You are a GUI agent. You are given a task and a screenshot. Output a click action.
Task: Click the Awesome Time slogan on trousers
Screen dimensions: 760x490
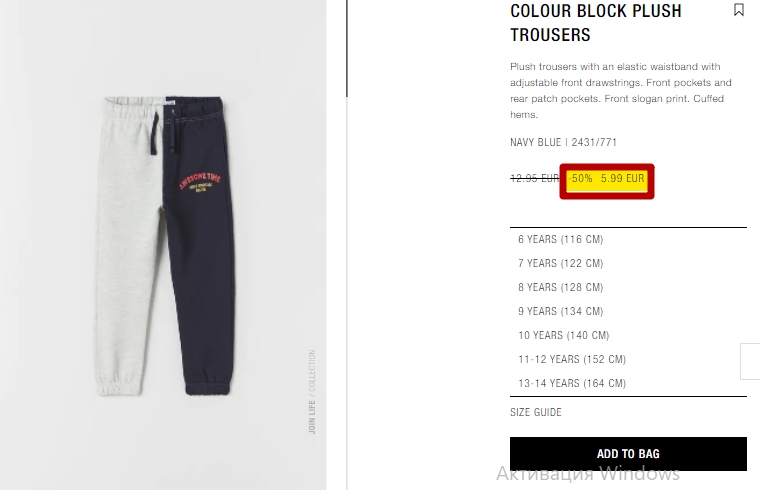(x=200, y=181)
